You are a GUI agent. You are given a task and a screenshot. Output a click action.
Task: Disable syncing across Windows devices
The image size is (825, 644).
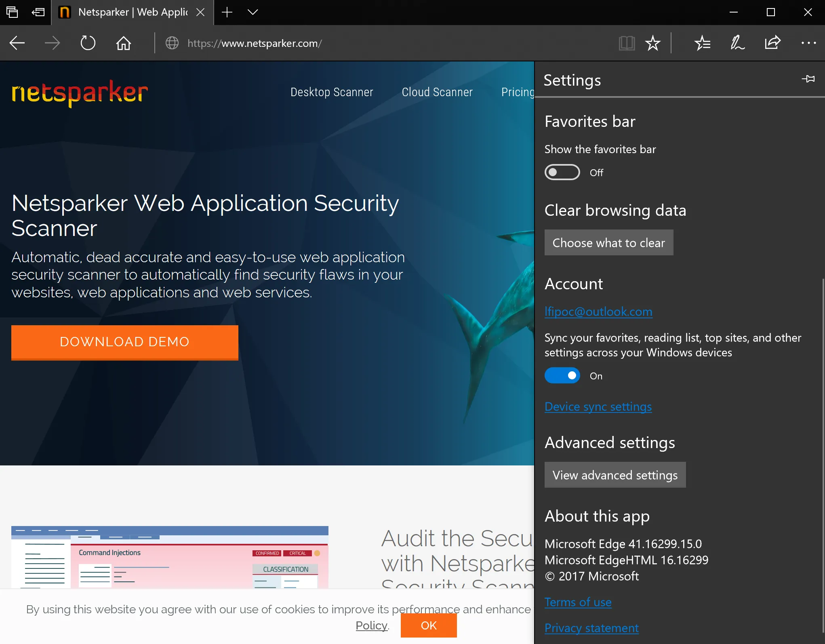click(x=562, y=375)
